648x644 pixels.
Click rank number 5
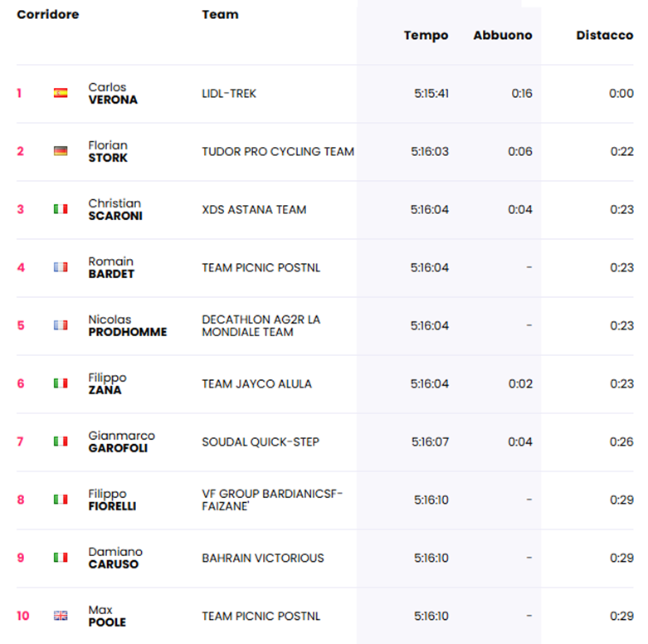(21, 325)
